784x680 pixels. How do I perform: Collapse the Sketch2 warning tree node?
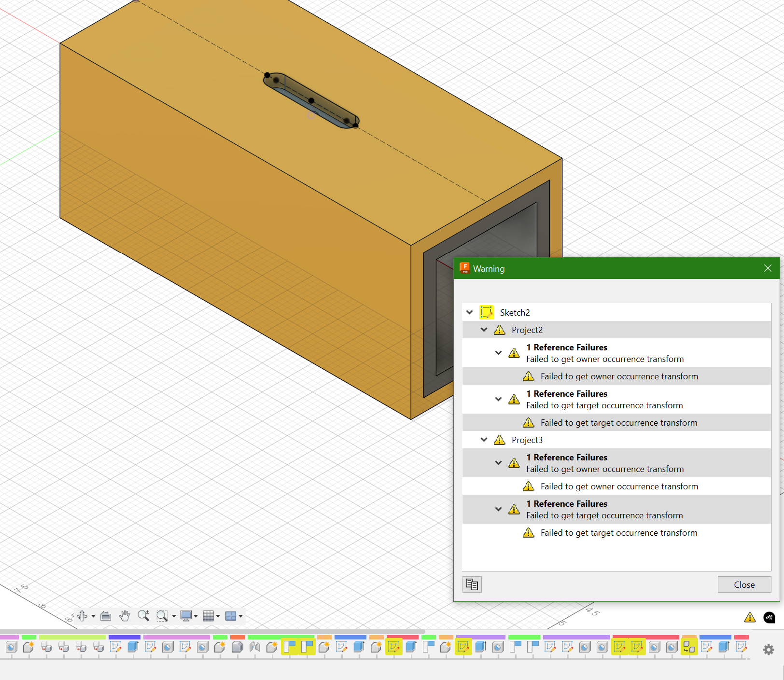point(469,312)
